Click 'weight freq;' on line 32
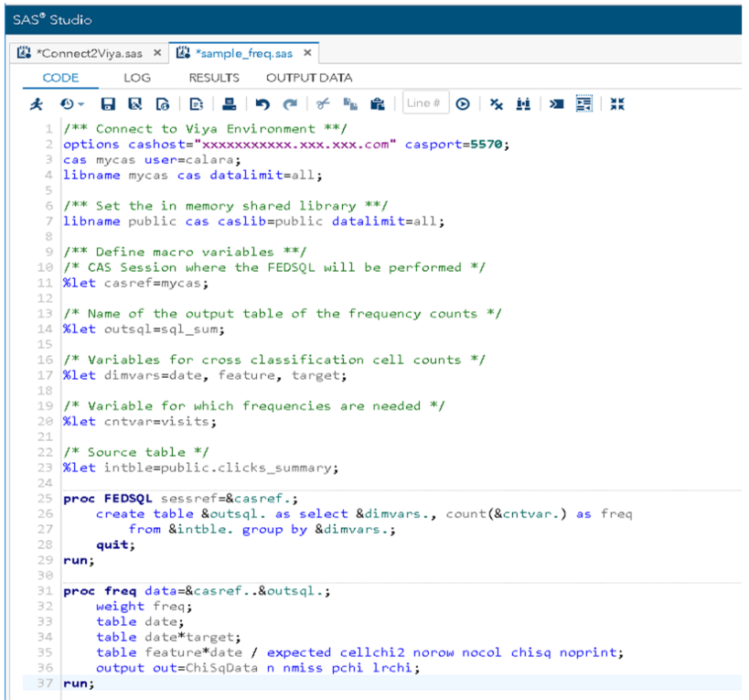Screen dimensions: 749x700 pos(144,607)
